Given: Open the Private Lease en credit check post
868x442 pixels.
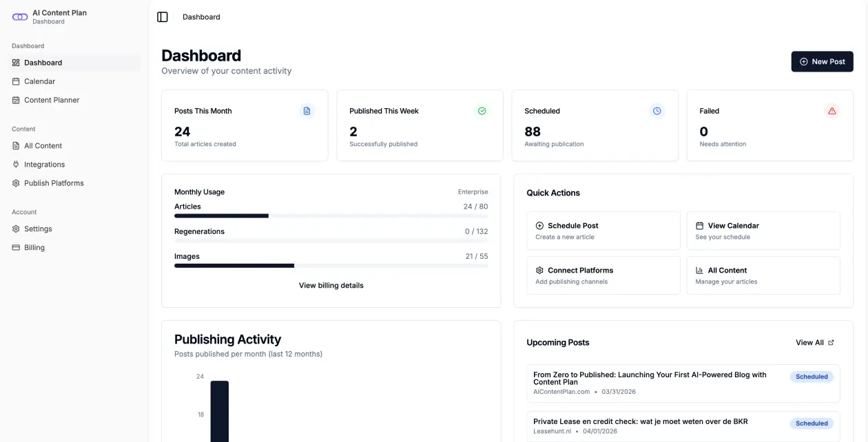Looking at the screenshot, I should (x=683, y=426).
